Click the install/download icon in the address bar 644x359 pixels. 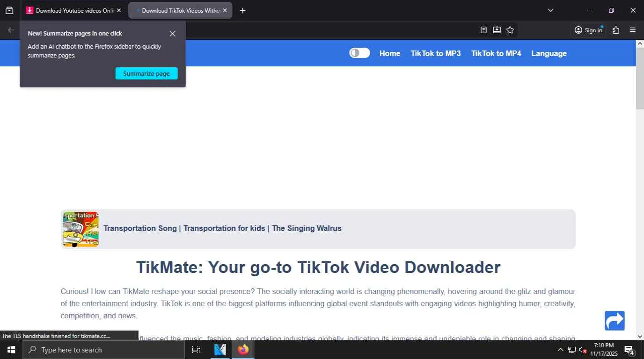(497, 30)
